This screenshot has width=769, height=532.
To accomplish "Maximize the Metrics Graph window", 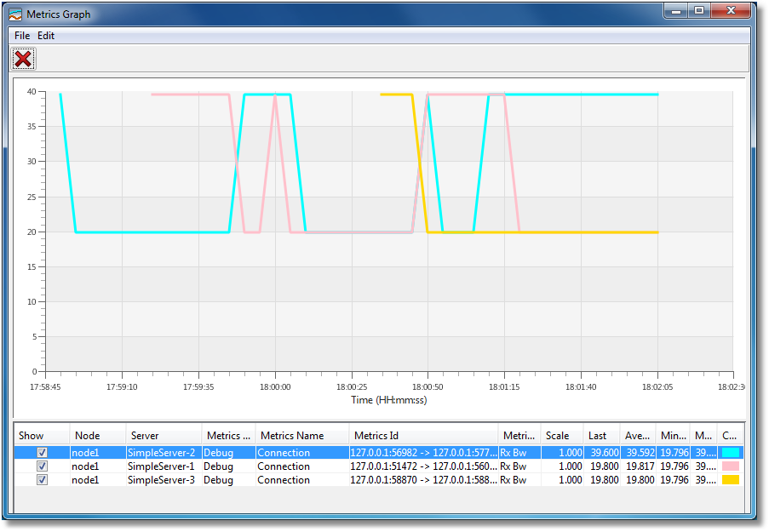I will 699,12.
